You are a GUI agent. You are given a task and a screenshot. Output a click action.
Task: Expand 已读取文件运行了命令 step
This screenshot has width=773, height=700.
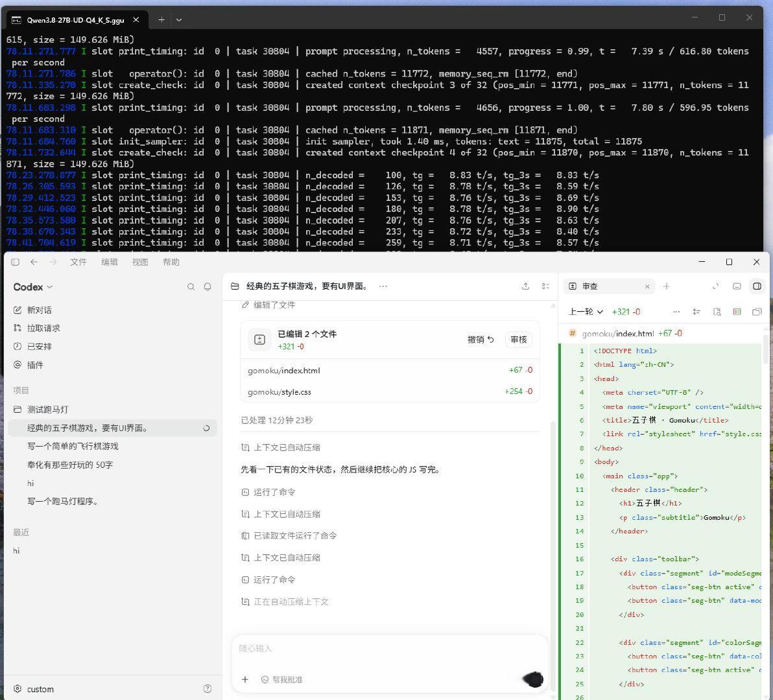(x=289, y=535)
